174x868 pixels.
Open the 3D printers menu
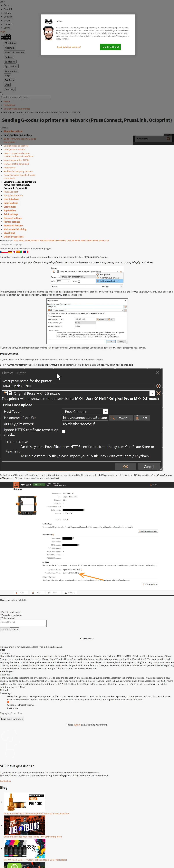pyautogui.click(x=10, y=43)
